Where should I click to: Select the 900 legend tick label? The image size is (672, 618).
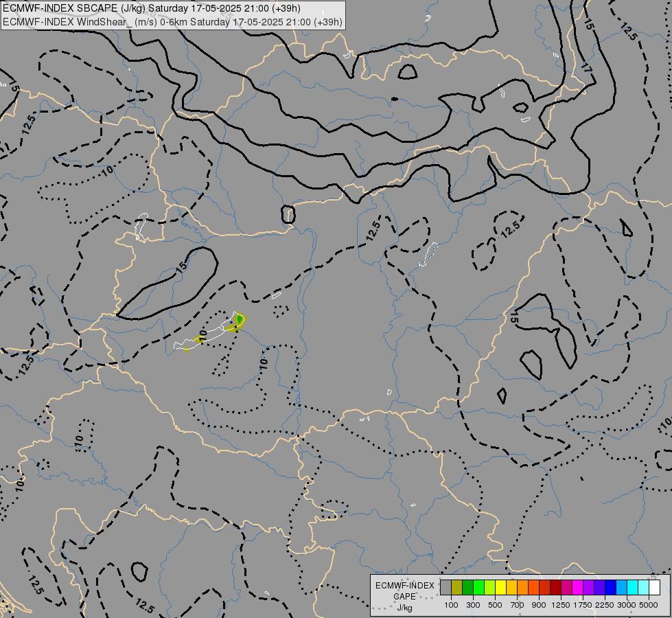[x=539, y=605]
